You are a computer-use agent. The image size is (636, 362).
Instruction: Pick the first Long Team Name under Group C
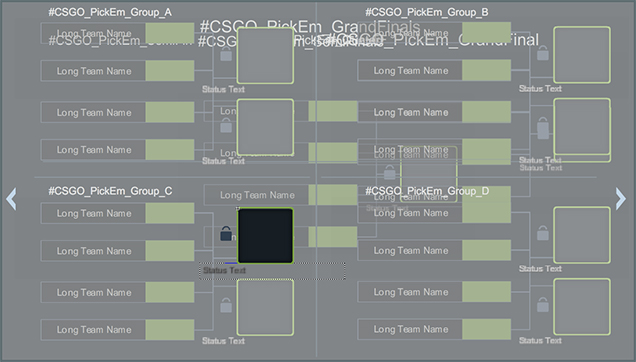94,213
